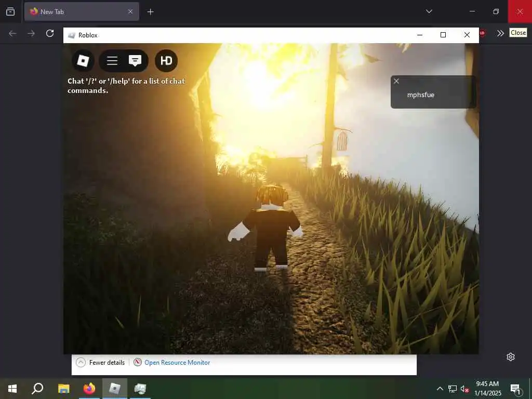Toggle the Roblox chat window icon
The height and width of the screenshot is (399, 532).
135,61
